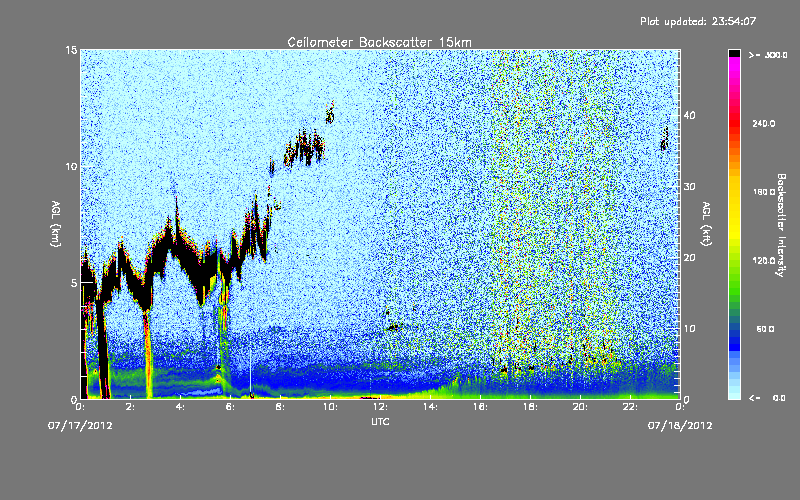Select the 6: hour tick label
This screenshot has height=500, width=800.
pyautogui.click(x=231, y=407)
